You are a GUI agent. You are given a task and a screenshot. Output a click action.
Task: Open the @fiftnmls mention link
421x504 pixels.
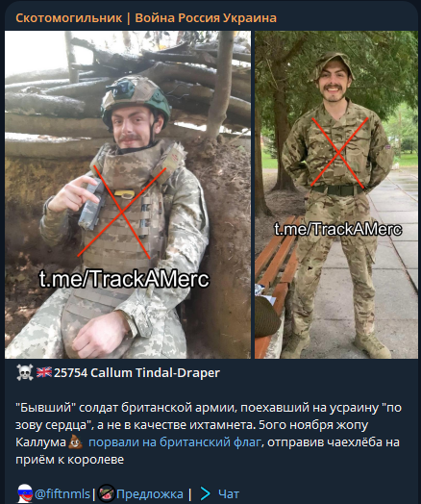click(62, 493)
